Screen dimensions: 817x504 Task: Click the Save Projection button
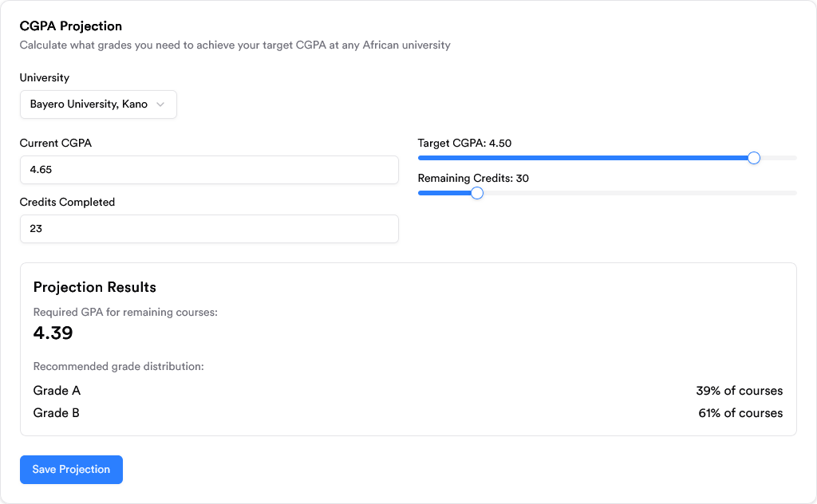[71, 470]
